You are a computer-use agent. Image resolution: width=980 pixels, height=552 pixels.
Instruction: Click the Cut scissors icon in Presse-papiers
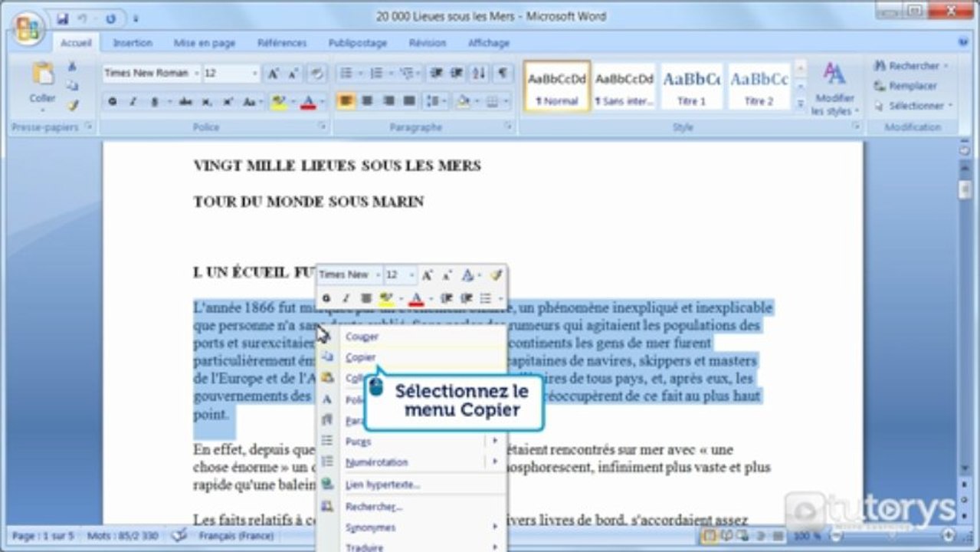point(72,67)
